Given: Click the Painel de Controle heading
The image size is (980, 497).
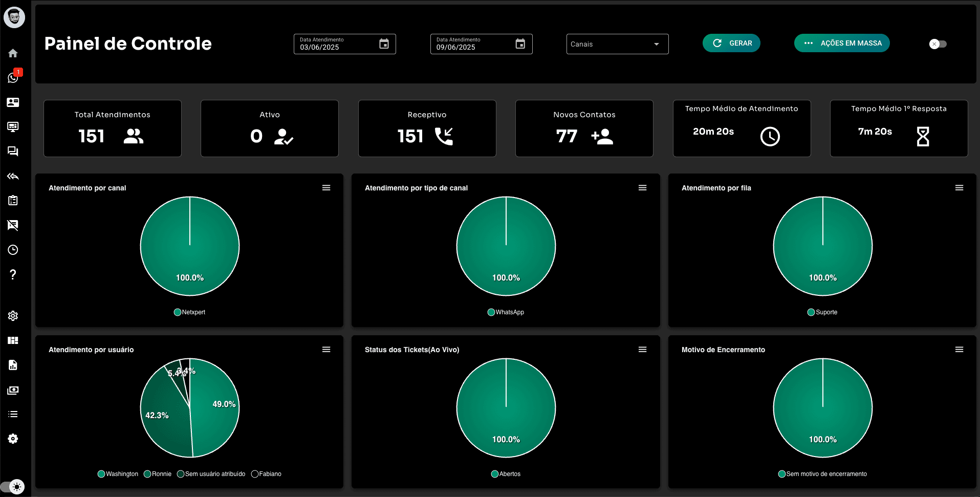Looking at the screenshot, I should click(x=128, y=44).
